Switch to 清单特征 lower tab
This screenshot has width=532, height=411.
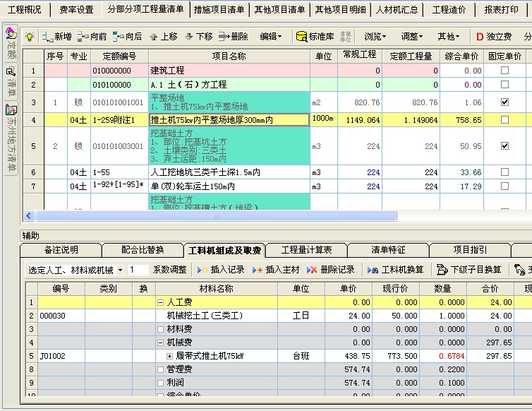coord(388,250)
